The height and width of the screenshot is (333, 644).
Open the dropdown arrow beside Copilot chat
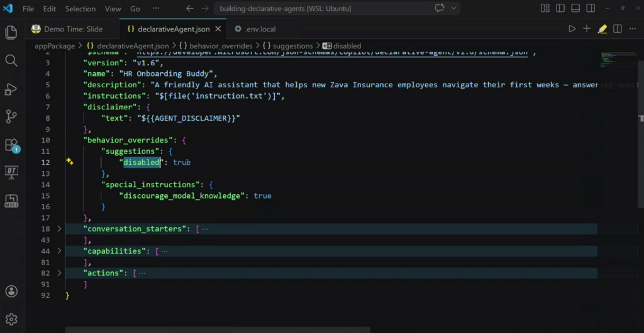pyautogui.click(x=453, y=9)
